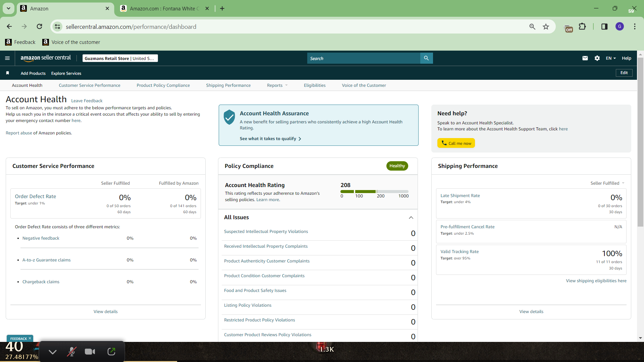This screenshot has height=362, width=644.
Task: Click the bookmark flag icon
Action: 8,73
